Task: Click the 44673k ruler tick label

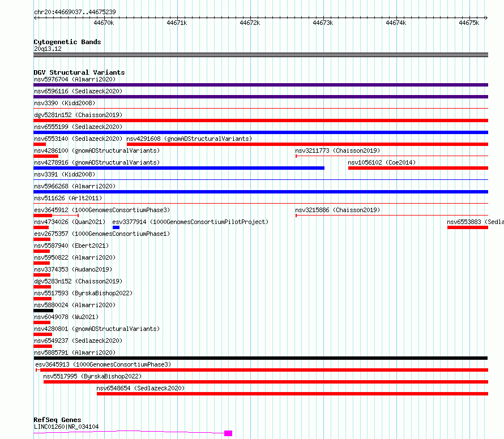Action: click(x=323, y=23)
